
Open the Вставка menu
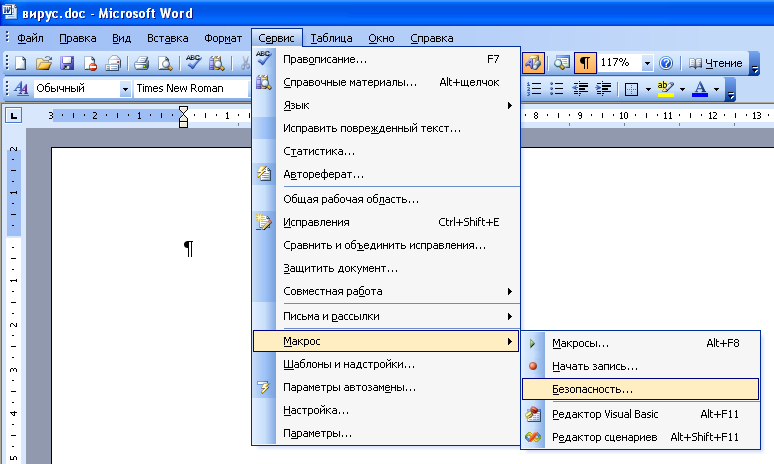[167, 38]
